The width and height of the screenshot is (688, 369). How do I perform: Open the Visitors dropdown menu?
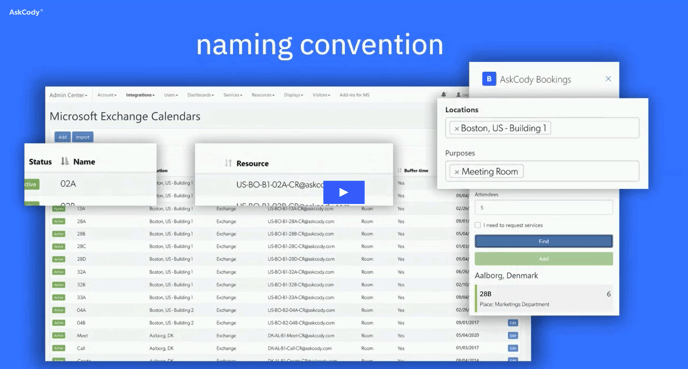[x=321, y=95]
